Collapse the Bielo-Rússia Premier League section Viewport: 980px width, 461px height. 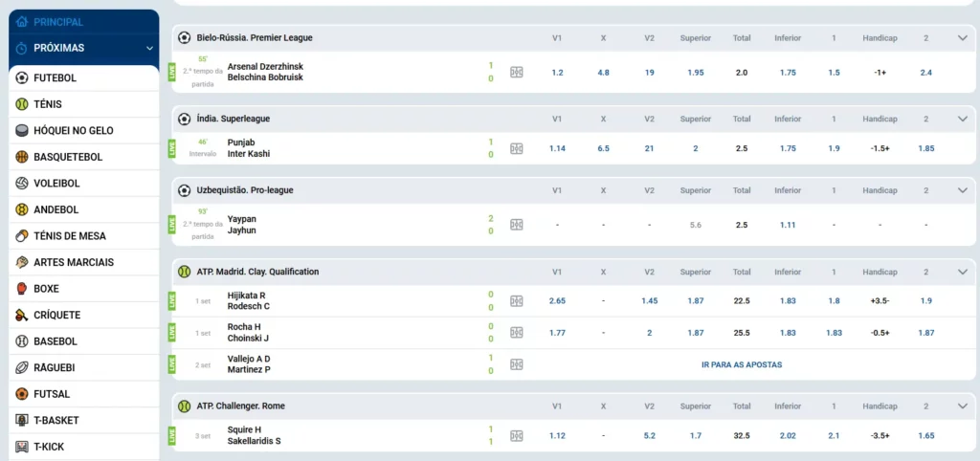pyautogui.click(x=962, y=37)
